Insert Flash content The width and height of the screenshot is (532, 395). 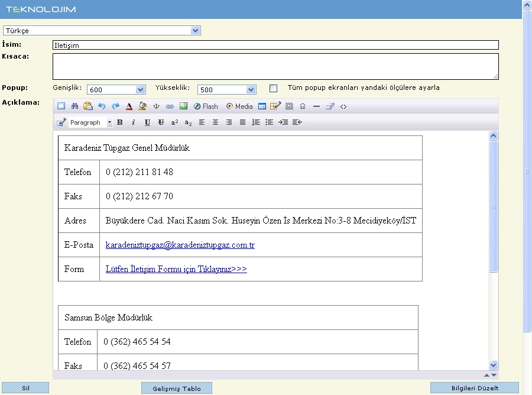[206, 106]
